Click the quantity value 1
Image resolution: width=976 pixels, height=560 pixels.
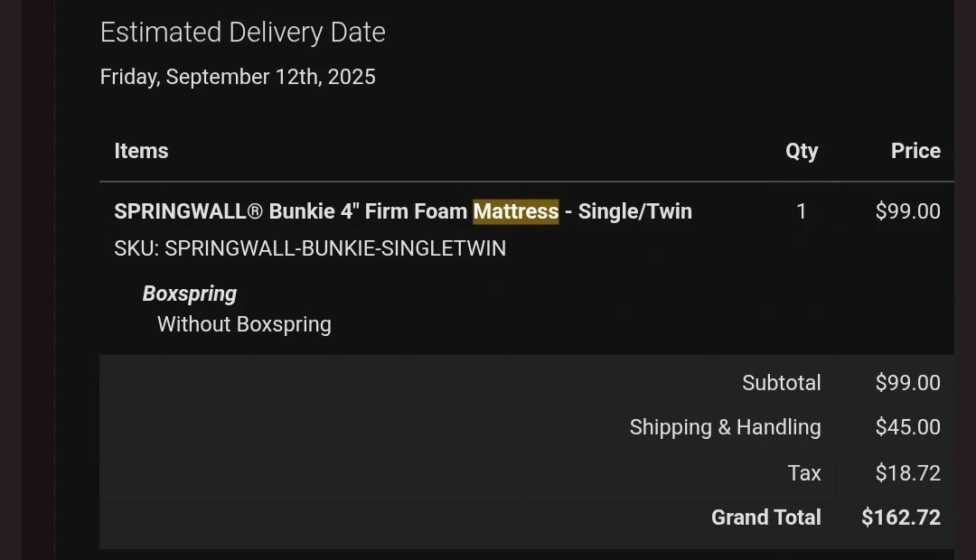(801, 211)
